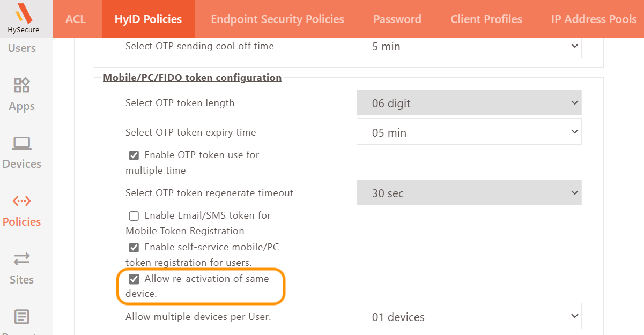Click the HySecure logo icon
This screenshot has height=335, width=644.
pyautogui.click(x=23, y=13)
